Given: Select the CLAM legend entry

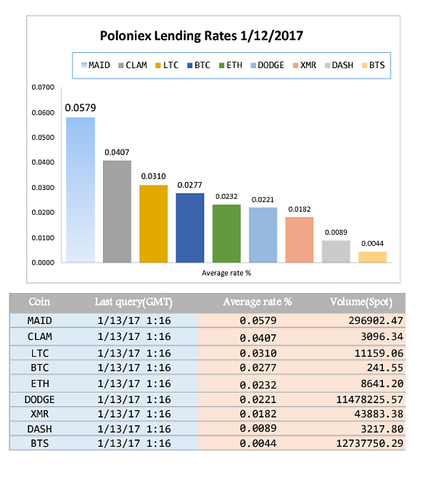Looking at the screenshot, I should tap(133, 65).
